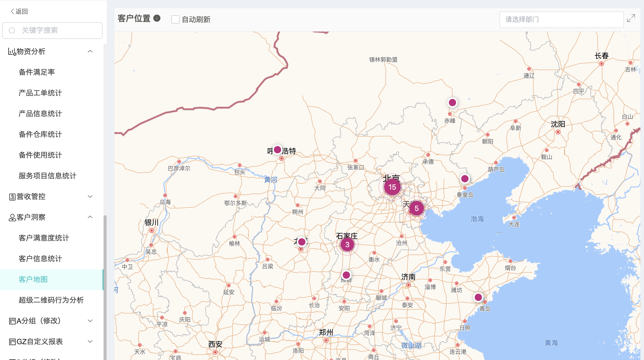644x360 pixels.
Task: Click the 济南 city label on map
Action: pos(408,277)
